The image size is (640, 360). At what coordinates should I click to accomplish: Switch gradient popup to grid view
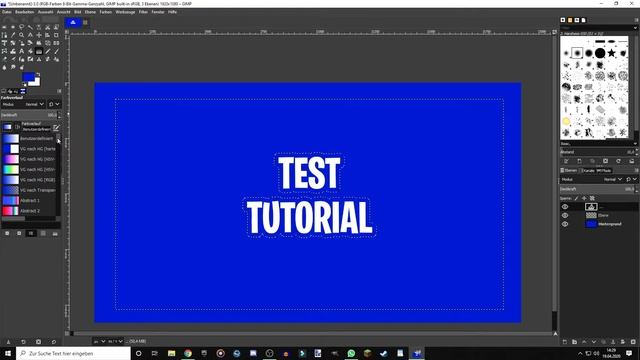(x=43, y=233)
